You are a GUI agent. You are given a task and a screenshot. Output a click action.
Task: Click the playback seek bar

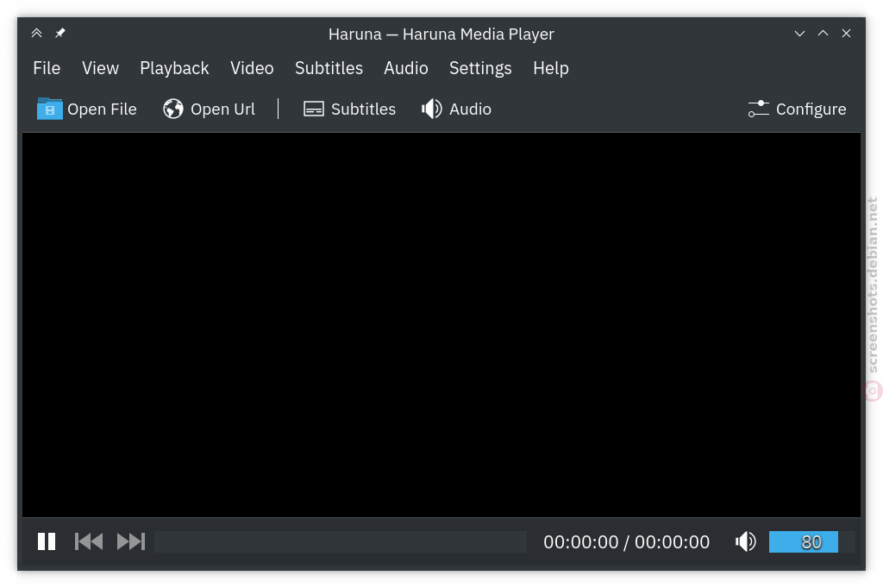tap(341, 541)
